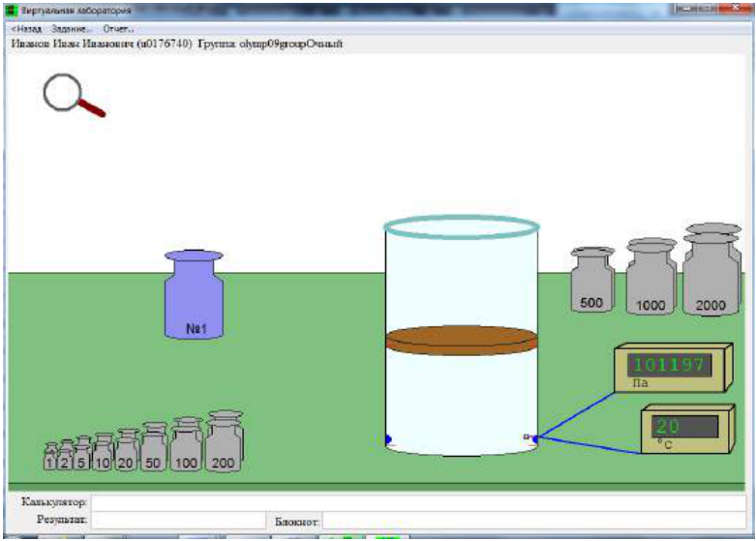
Task: Open the Отчет menu
Action: [119, 29]
